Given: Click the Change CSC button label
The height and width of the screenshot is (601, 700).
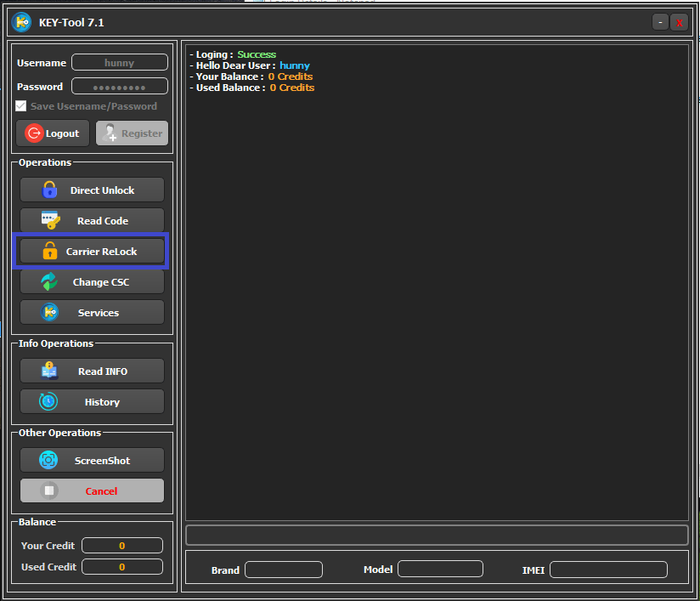Looking at the screenshot, I should (x=101, y=282).
